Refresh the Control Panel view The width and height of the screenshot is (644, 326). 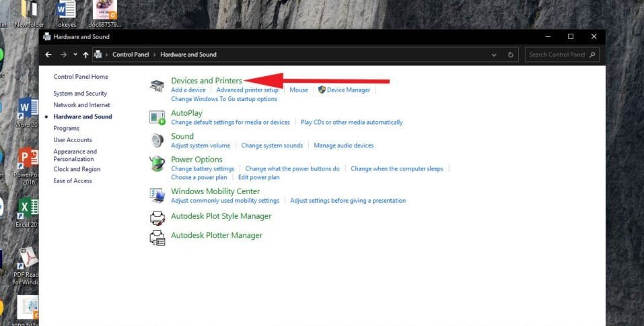tap(511, 55)
